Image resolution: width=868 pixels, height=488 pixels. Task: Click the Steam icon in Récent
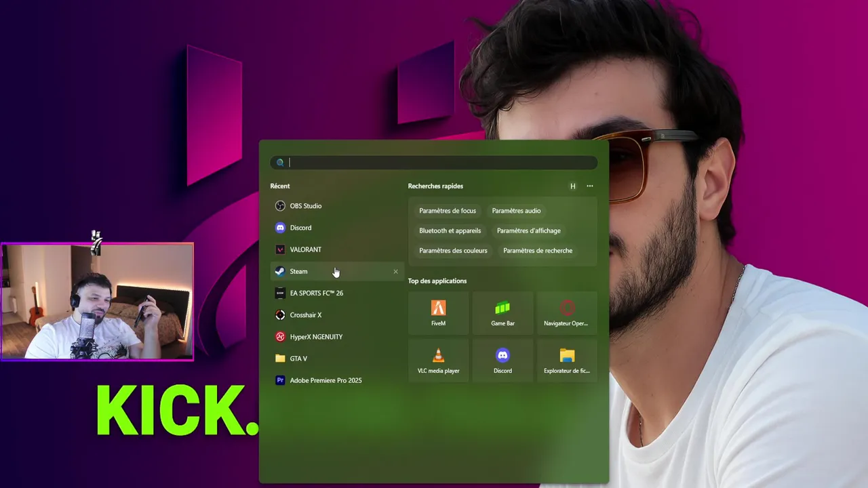pos(280,271)
